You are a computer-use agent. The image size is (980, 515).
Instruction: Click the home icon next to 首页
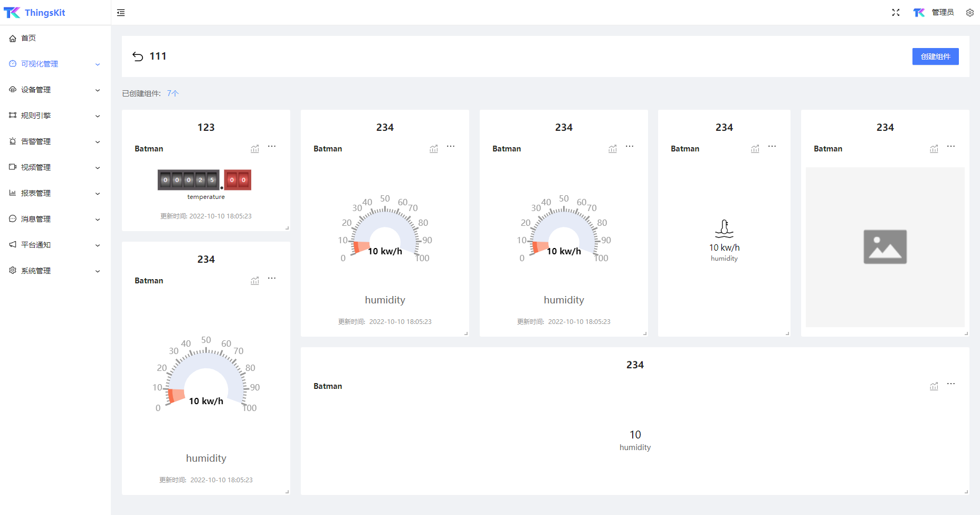[13, 38]
